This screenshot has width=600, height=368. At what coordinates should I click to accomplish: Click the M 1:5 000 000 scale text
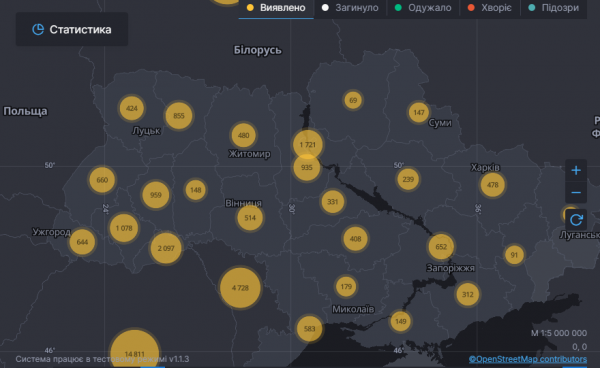559,333
